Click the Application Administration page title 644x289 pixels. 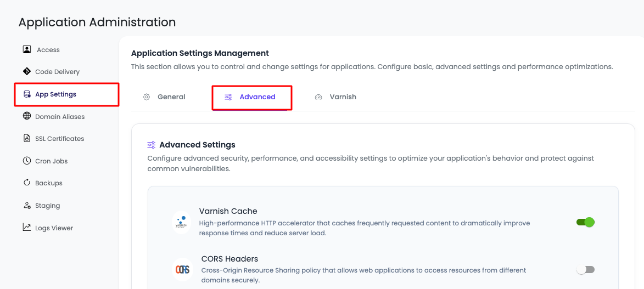click(x=97, y=22)
